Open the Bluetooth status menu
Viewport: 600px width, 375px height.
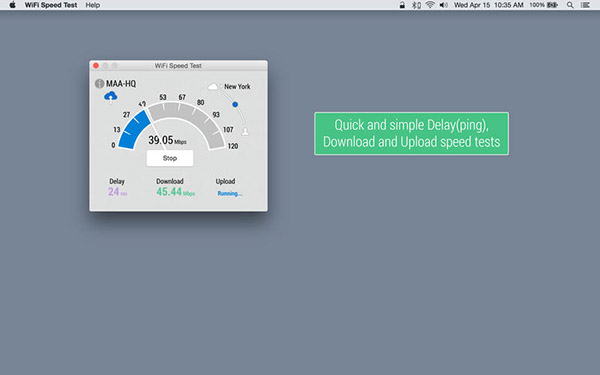(416, 5)
